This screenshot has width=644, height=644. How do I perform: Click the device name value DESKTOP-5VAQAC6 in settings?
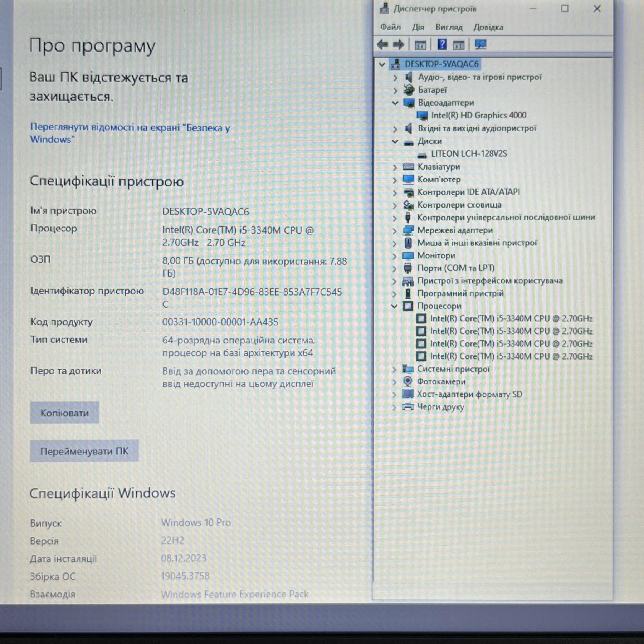click(205, 211)
